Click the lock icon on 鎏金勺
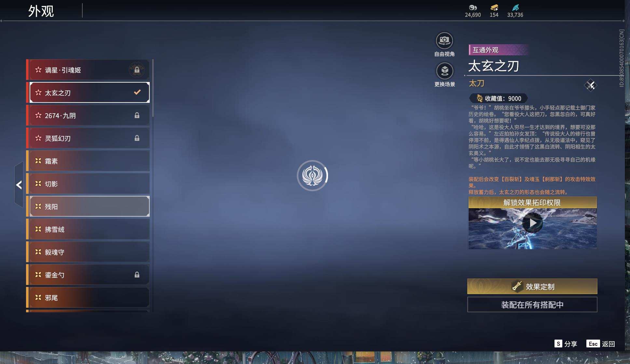This screenshot has height=364, width=630. [137, 275]
